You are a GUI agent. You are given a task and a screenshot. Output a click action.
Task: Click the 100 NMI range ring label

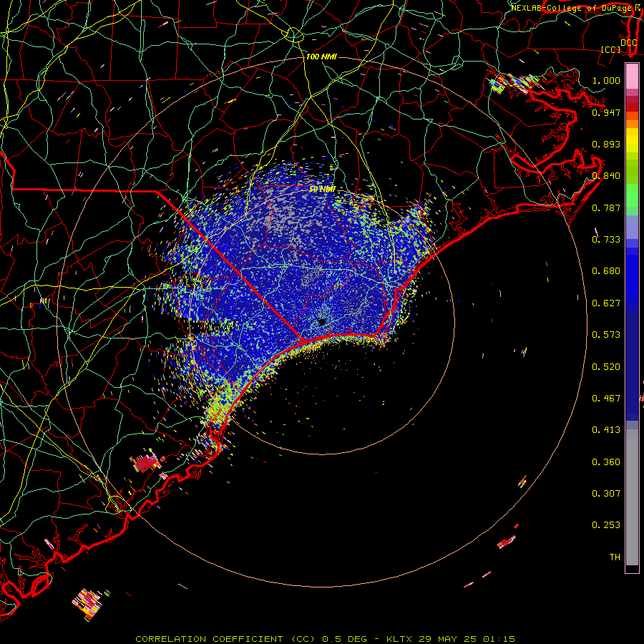(x=321, y=57)
